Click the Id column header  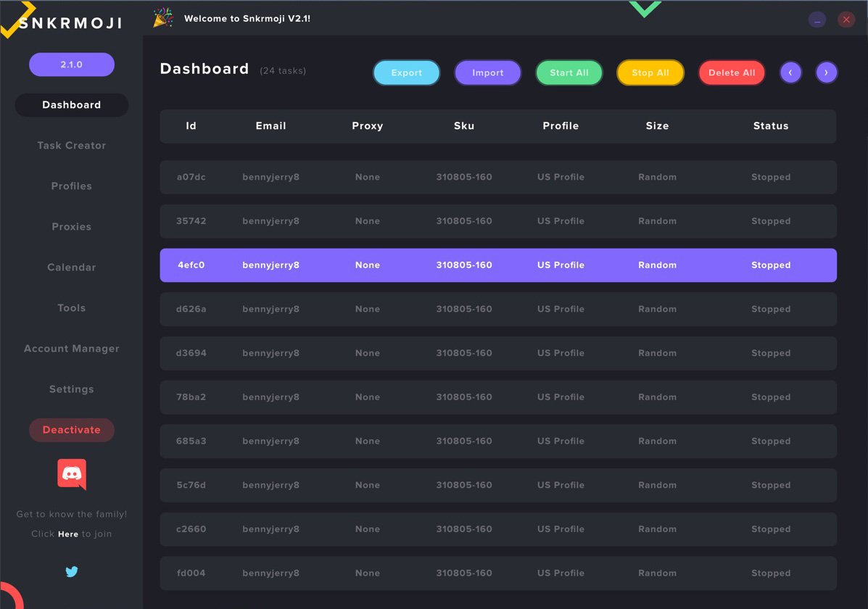tap(191, 125)
